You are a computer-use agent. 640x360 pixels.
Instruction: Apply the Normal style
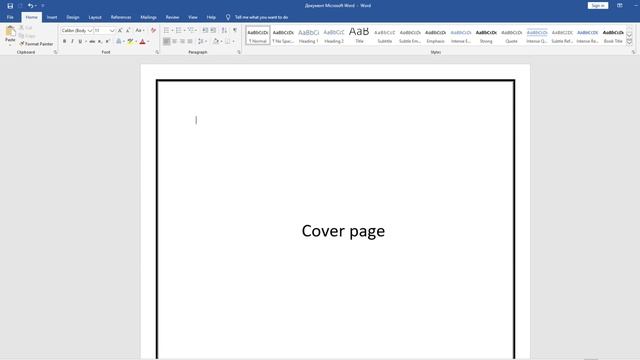(258, 36)
